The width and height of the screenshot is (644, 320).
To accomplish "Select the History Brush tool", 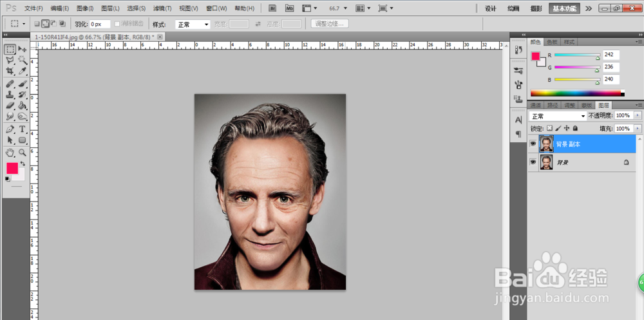I will click(22, 95).
